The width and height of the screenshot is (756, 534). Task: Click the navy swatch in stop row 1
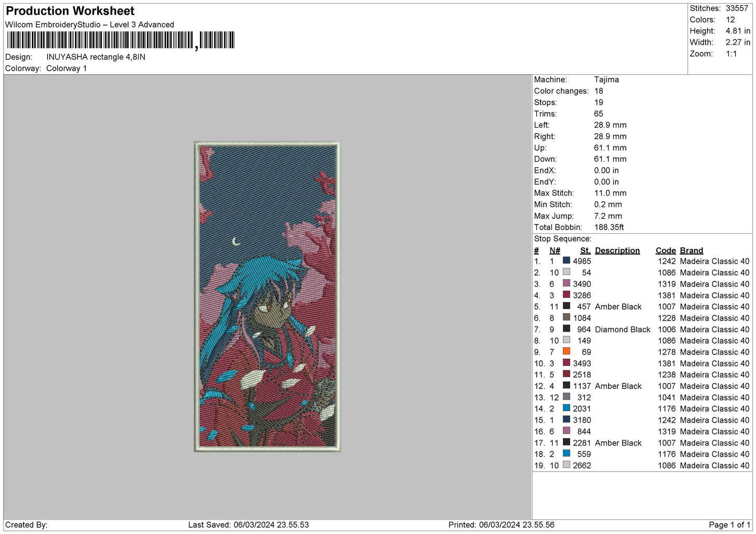(x=566, y=260)
